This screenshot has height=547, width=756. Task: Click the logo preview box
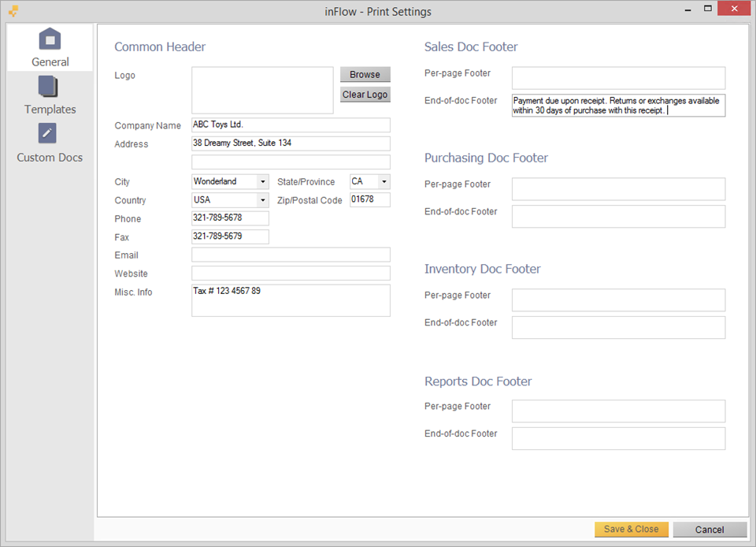pos(262,90)
